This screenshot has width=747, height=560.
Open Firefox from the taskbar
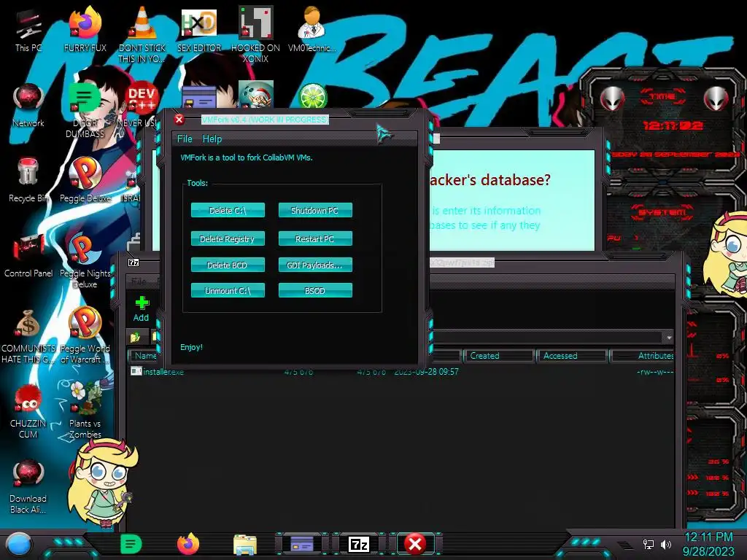click(x=188, y=544)
